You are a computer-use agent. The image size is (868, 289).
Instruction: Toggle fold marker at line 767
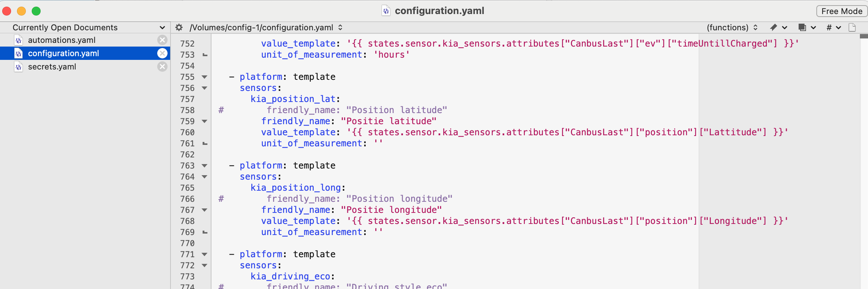pos(204,210)
